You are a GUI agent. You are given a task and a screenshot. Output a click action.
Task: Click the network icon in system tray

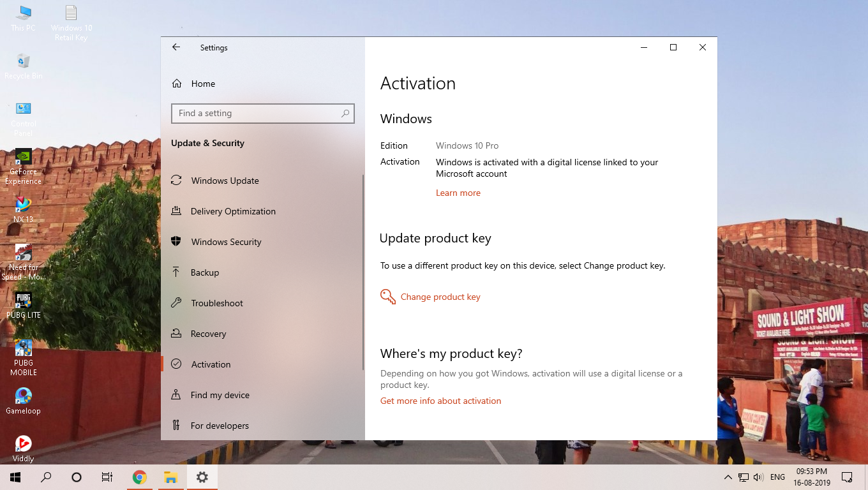pyautogui.click(x=744, y=477)
